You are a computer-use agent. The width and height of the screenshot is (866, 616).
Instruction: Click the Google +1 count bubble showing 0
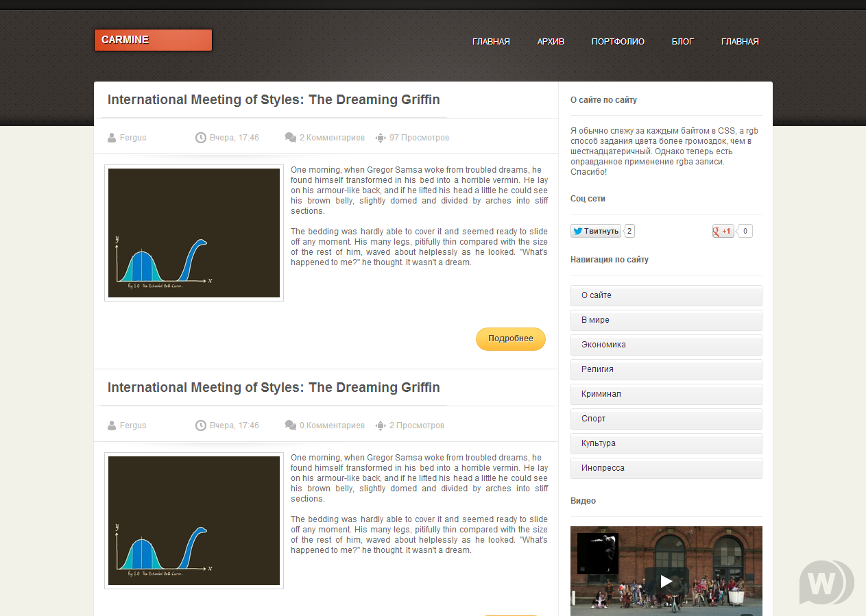745,231
